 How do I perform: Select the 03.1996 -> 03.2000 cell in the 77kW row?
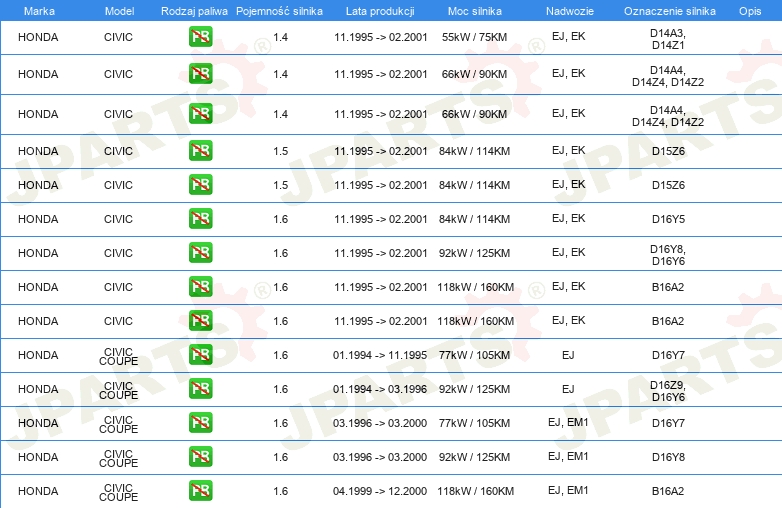point(380,423)
